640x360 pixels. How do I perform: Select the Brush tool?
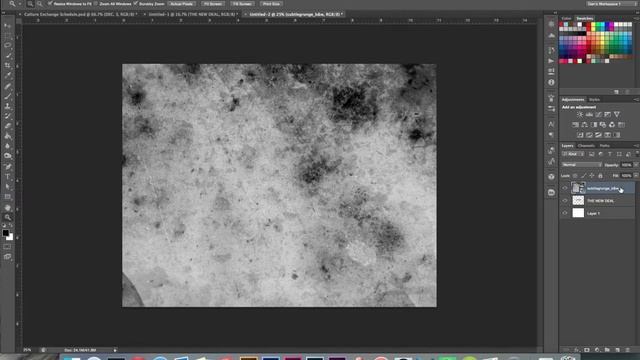[x=8, y=96]
